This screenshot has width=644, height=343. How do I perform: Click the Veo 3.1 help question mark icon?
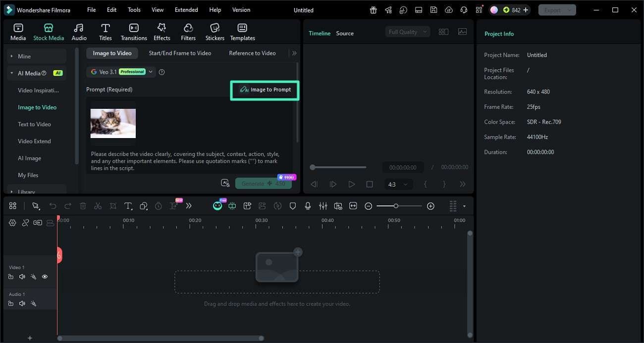pyautogui.click(x=161, y=72)
